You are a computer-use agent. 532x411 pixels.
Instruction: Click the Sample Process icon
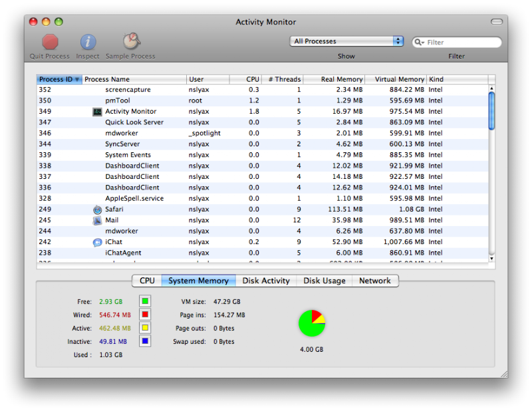(131, 41)
